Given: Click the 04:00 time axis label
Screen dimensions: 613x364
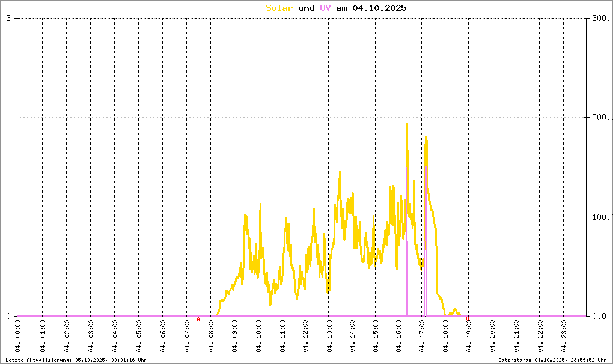Looking at the screenshot, I should tap(115, 336).
